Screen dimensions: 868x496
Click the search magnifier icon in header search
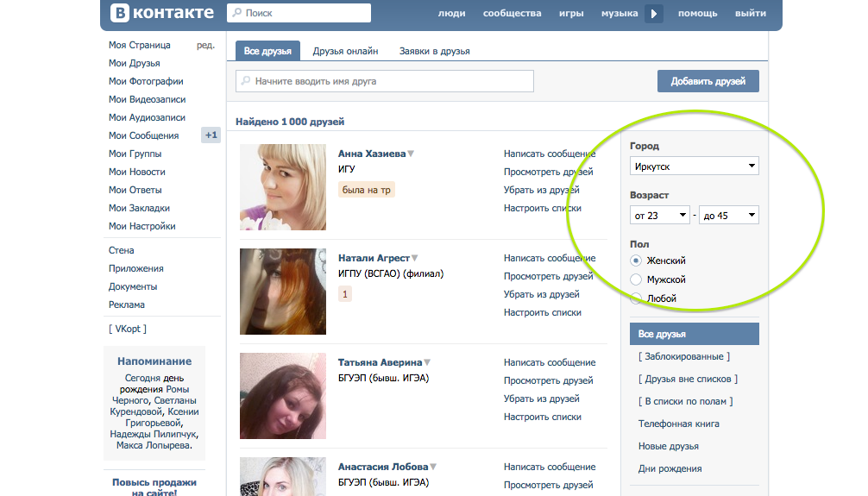coord(237,12)
